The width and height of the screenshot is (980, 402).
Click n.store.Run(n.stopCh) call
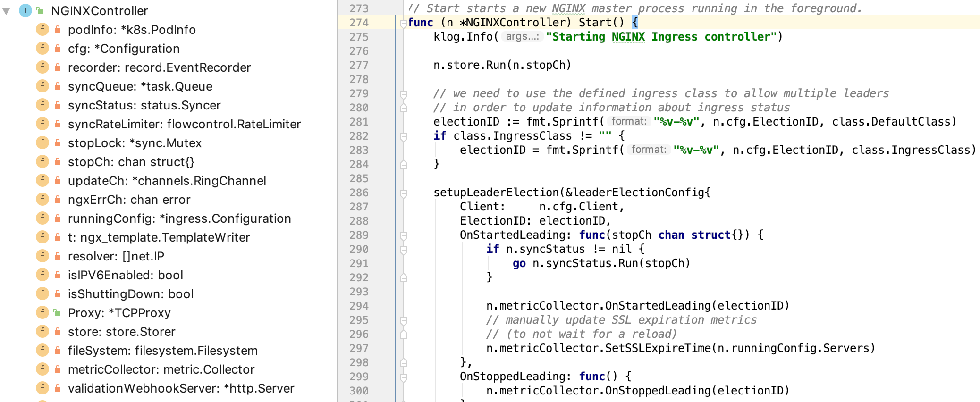click(x=502, y=65)
